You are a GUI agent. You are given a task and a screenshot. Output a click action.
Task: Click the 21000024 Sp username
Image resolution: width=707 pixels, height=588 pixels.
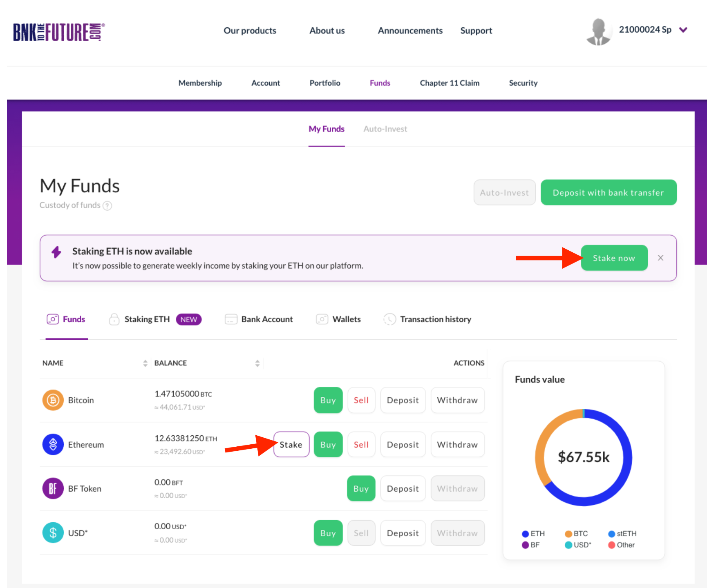tap(645, 30)
